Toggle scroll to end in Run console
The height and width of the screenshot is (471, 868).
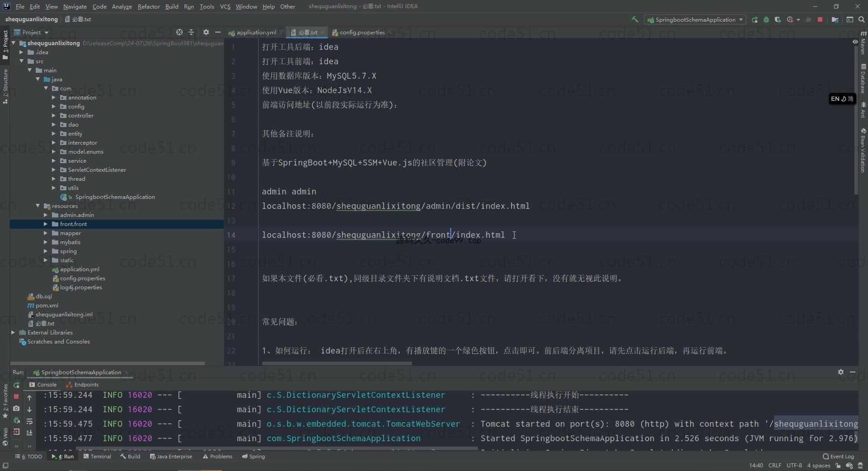[x=29, y=433]
